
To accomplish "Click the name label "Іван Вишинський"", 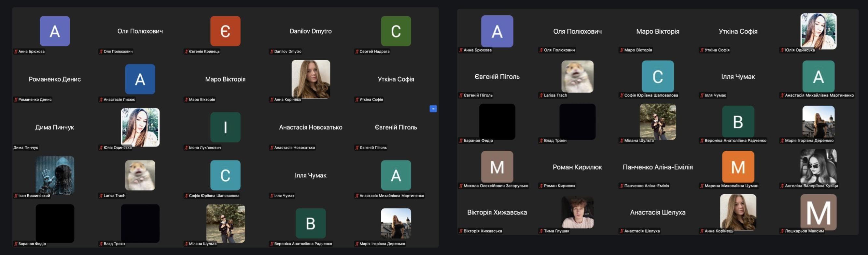I will (x=34, y=196).
